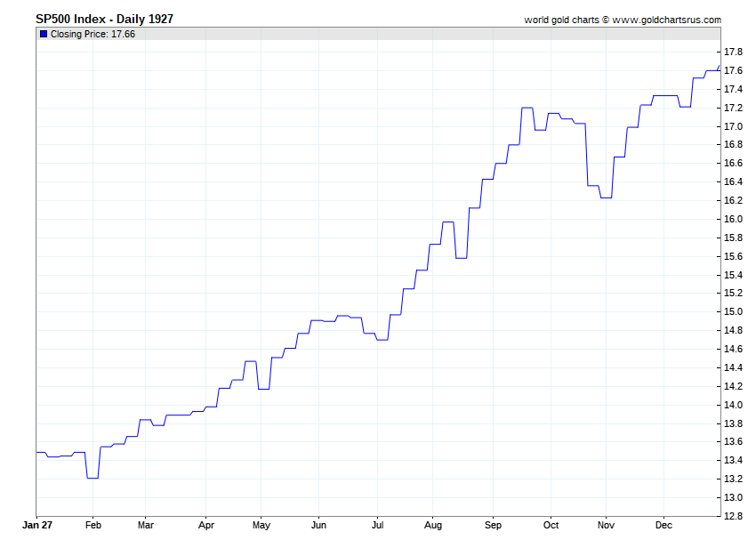Image resolution: width=756 pixels, height=548 pixels.
Task: Click the 17.8 y-axis value
Action: pos(734,52)
